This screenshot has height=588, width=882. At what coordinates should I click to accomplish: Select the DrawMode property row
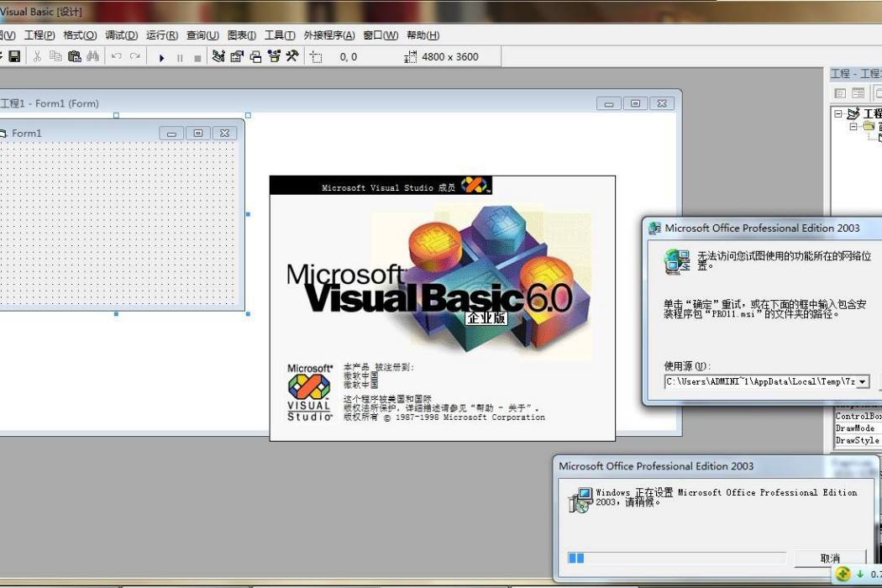coord(858,428)
